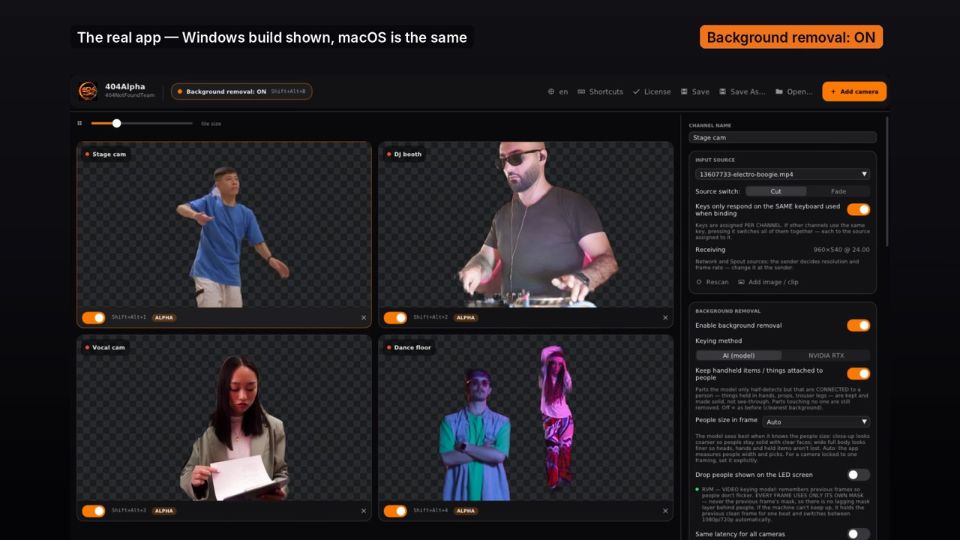Open the input source dropdown electro-boogie.mp4
This screenshot has width=960, height=540.
point(782,174)
